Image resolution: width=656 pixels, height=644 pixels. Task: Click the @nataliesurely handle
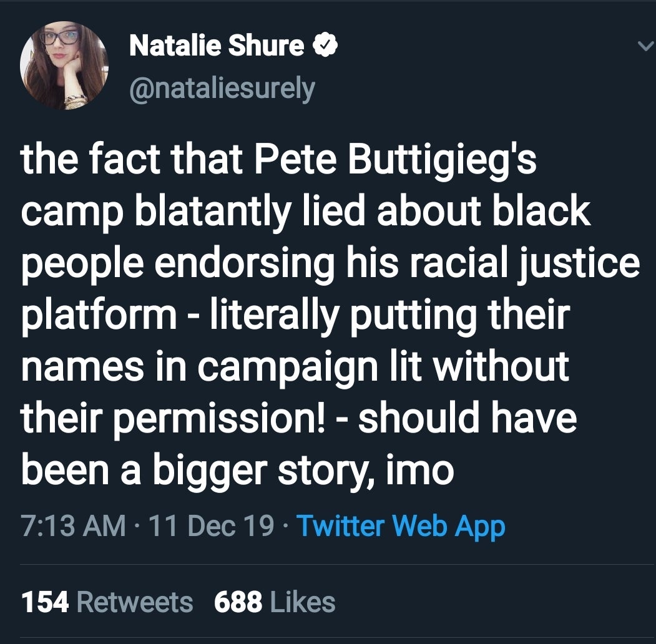tap(222, 87)
